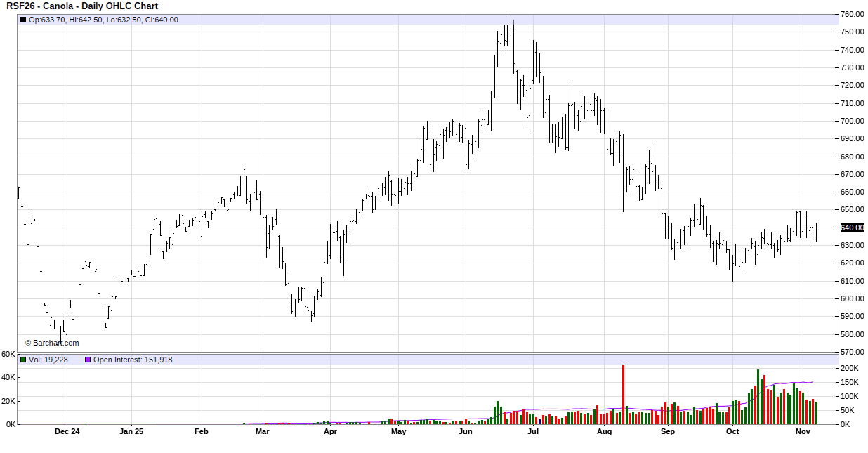Click the chart title RSF26 - Canola
The height and width of the screenshot is (453, 868).
(82, 6)
